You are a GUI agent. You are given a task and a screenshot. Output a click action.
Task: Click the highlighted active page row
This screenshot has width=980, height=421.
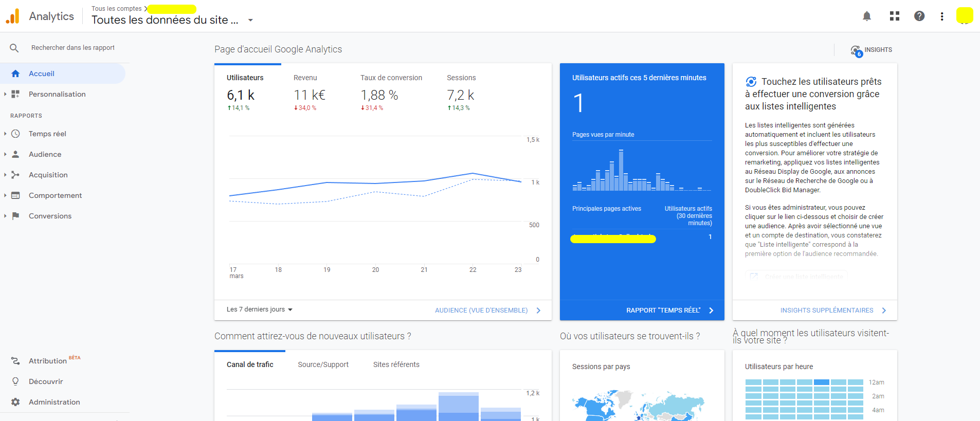point(642,237)
